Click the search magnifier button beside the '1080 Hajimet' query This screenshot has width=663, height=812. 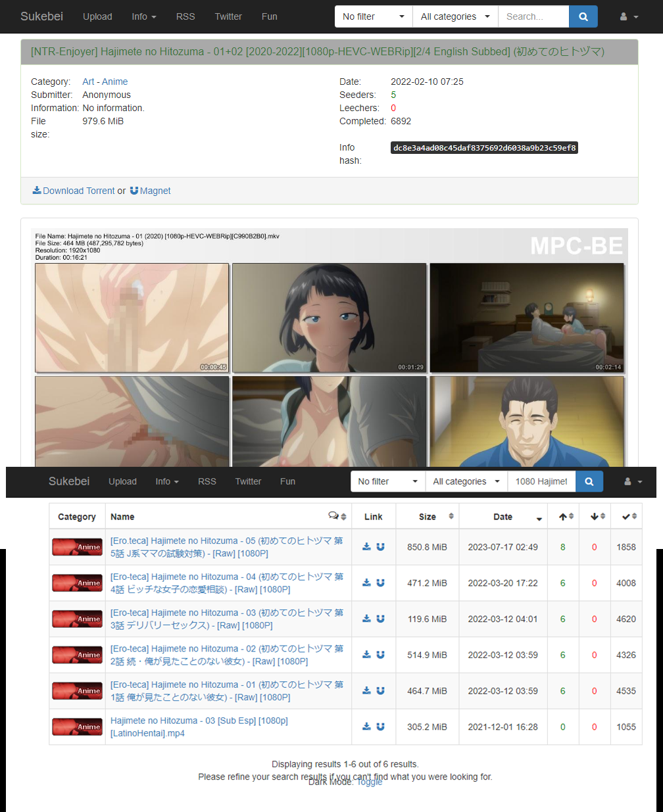(589, 481)
